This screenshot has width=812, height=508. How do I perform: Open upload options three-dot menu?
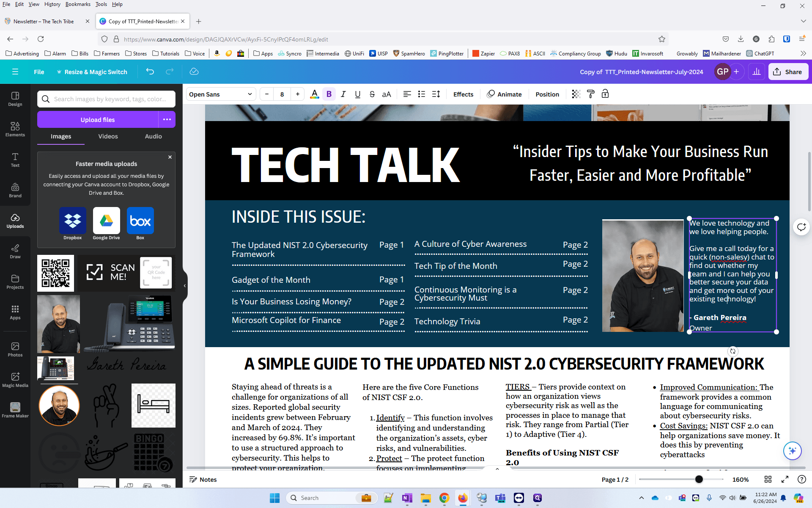click(x=167, y=119)
